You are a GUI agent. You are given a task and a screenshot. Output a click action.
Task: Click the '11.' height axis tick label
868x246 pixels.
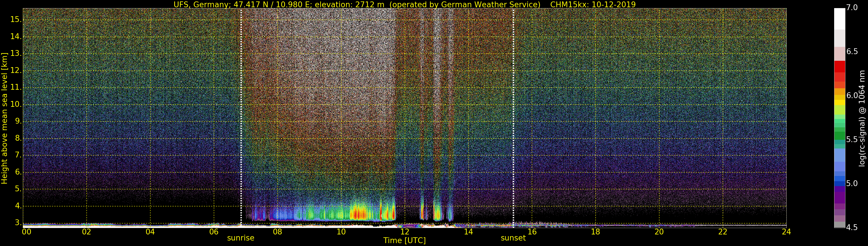16,87
